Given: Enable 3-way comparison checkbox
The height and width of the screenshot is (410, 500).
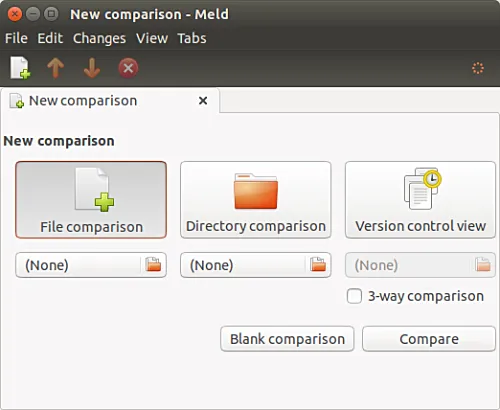Looking at the screenshot, I should pos(354,296).
